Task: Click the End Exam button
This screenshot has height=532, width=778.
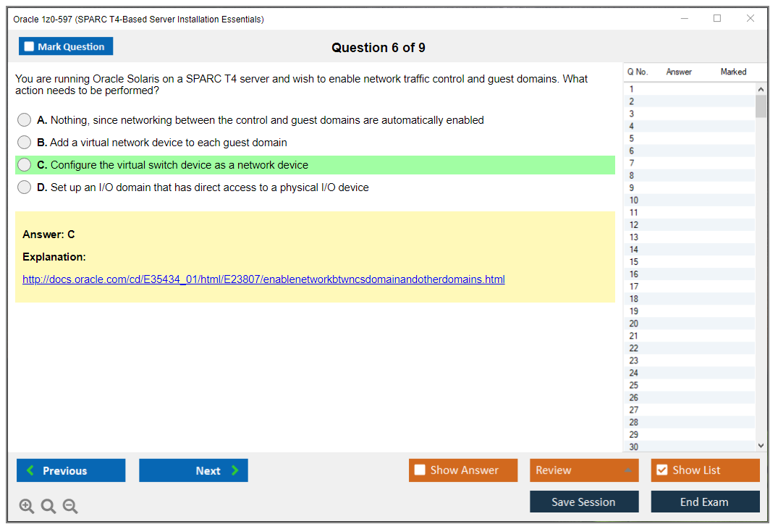Action: (x=705, y=502)
